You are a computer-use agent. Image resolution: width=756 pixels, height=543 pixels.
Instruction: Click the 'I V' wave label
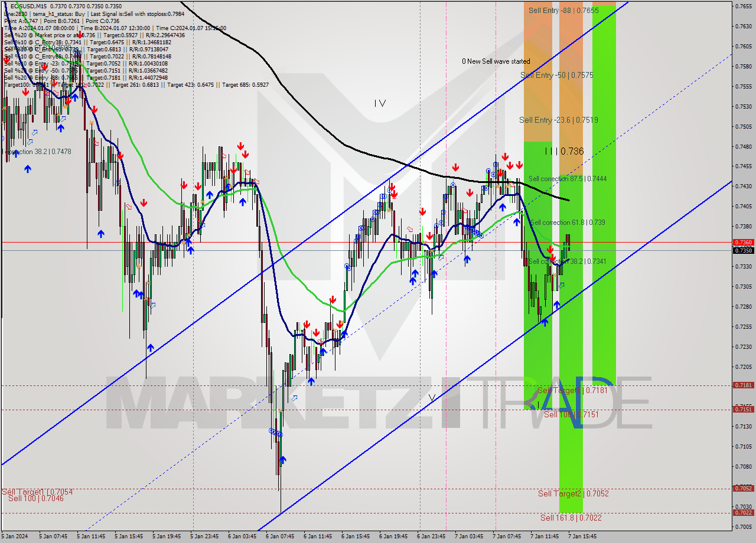(x=380, y=103)
